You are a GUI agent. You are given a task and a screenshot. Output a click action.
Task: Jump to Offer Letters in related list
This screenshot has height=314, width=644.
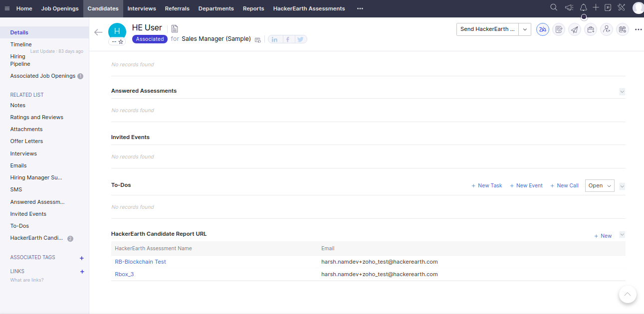click(x=27, y=141)
